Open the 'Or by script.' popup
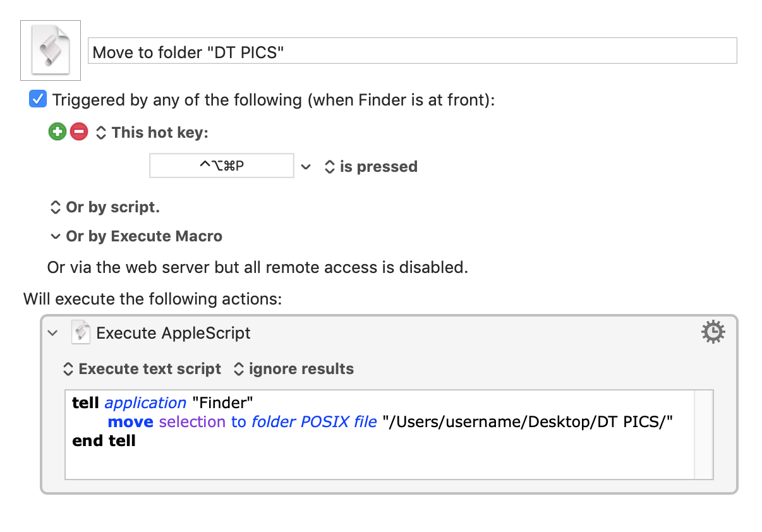 pyautogui.click(x=105, y=207)
